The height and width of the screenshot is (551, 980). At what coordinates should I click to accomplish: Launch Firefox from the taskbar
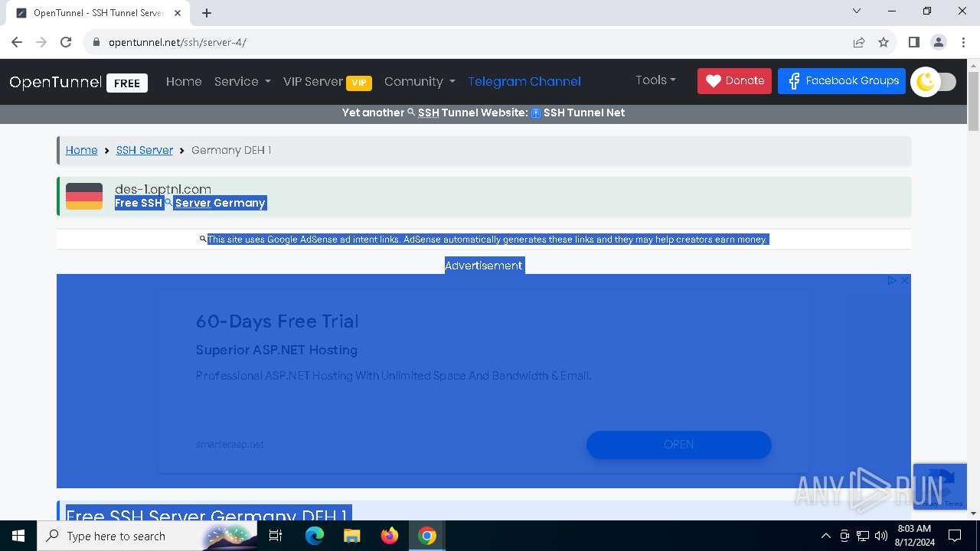tap(389, 536)
